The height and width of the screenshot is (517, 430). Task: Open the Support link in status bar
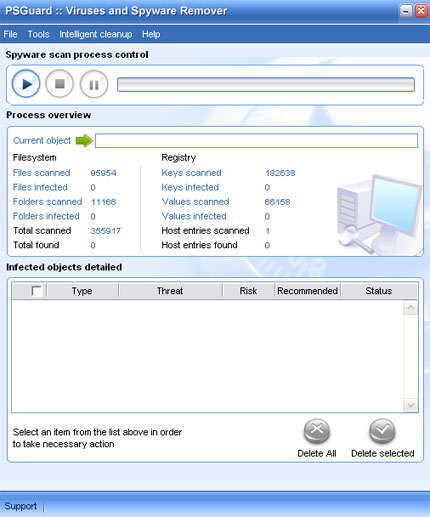(x=21, y=506)
